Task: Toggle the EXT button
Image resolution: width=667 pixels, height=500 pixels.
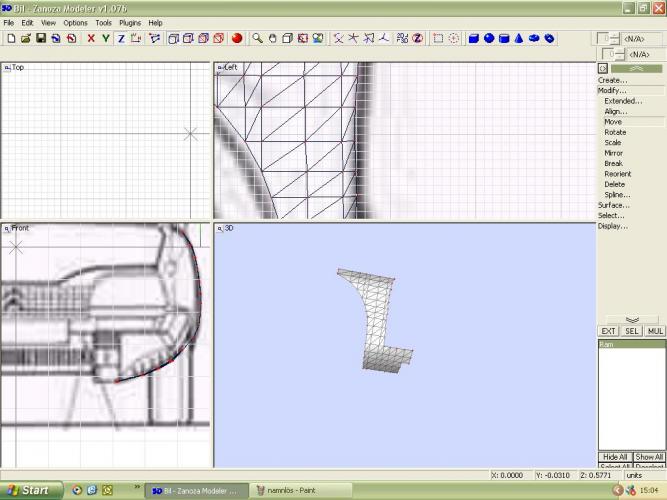Action: point(608,331)
